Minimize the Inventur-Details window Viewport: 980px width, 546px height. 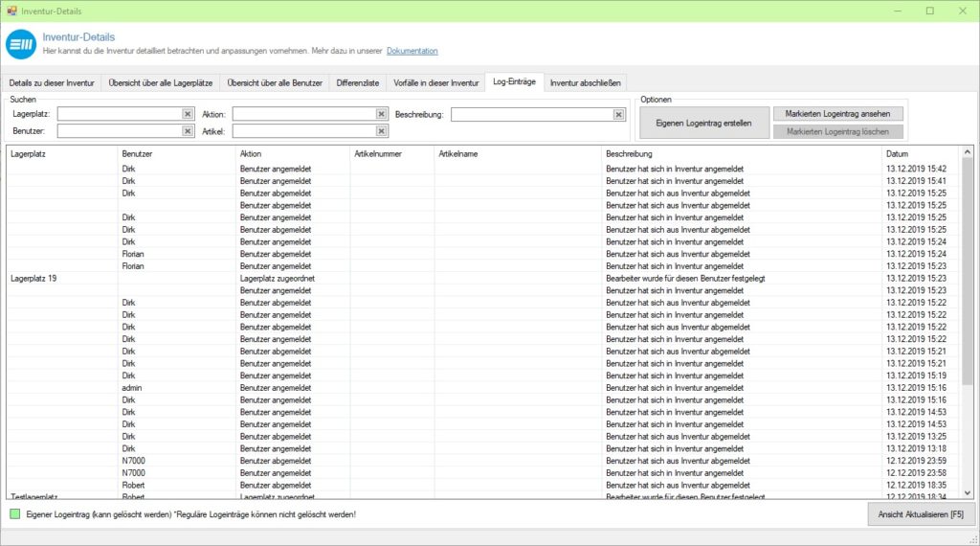tap(898, 11)
